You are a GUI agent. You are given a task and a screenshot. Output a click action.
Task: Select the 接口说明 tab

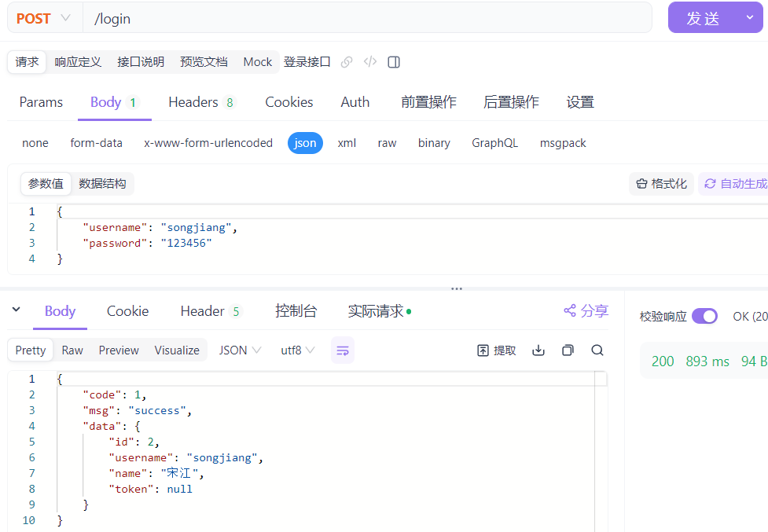[x=141, y=62]
